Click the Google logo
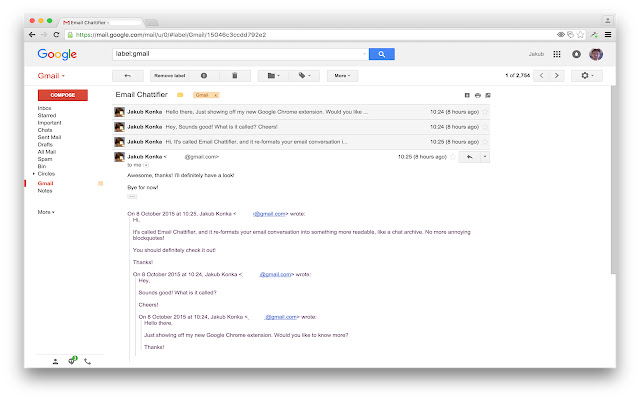Image resolution: width=640 pixels, height=400 pixels. pyautogui.click(x=57, y=54)
